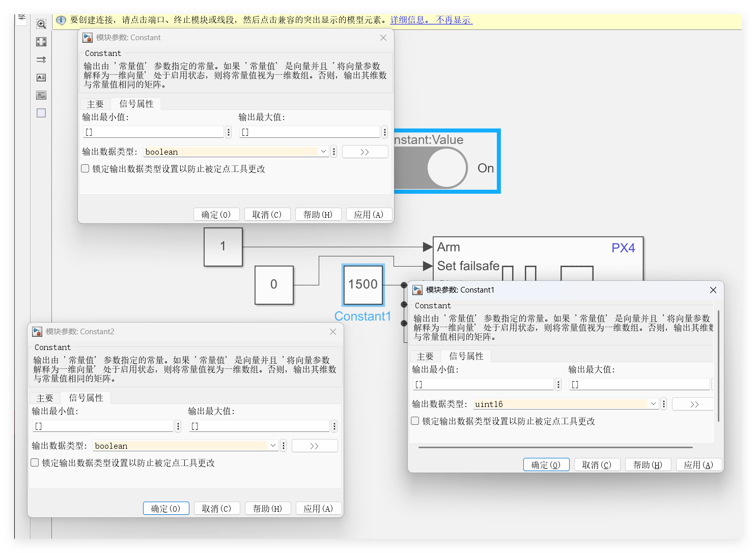
Task: Open the boolean data type dropdown in the Constant dialog
Action: [323, 152]
